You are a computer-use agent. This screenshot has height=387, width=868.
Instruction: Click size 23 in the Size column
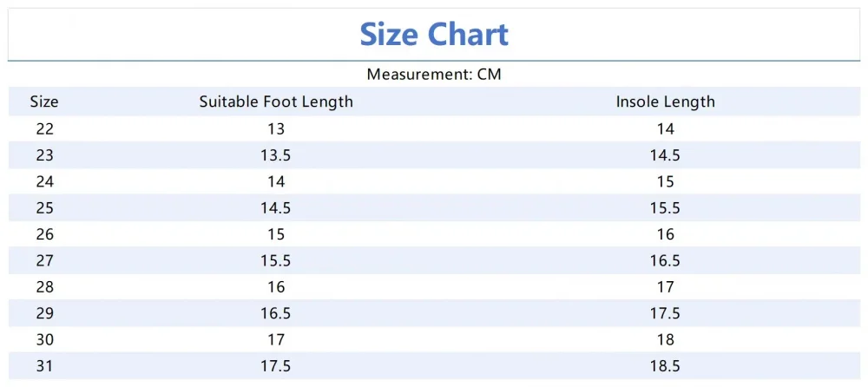(x=44, y=155)
